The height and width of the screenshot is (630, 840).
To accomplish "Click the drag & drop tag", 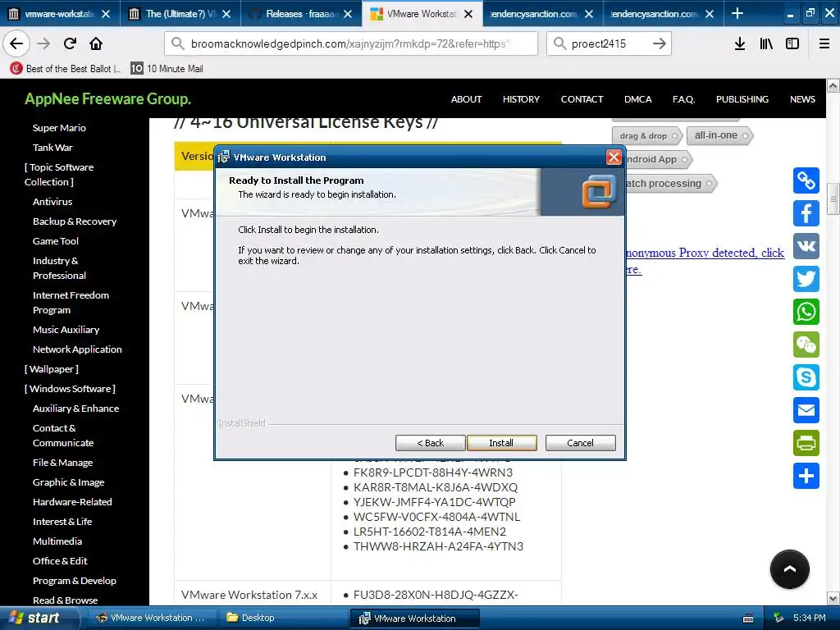I will point(646,135).
